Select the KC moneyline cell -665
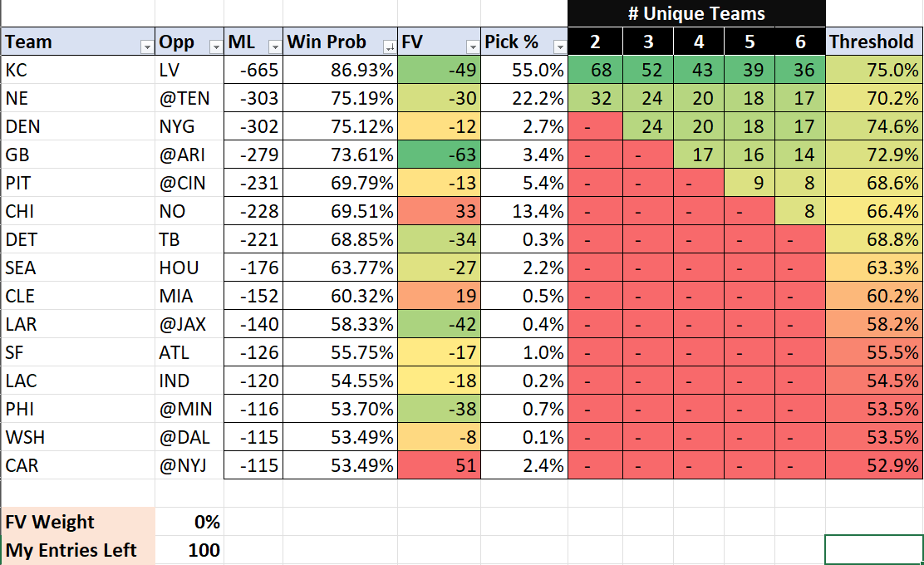 (x=253, y=71)
